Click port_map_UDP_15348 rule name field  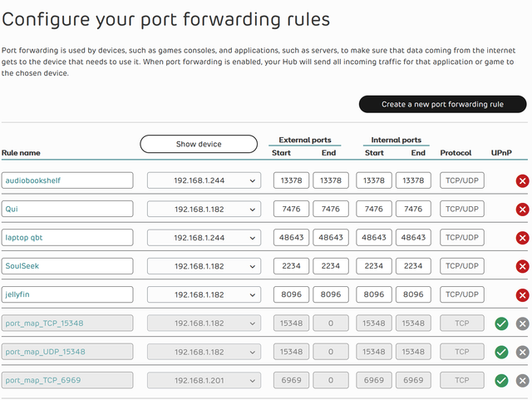point(67,352)
